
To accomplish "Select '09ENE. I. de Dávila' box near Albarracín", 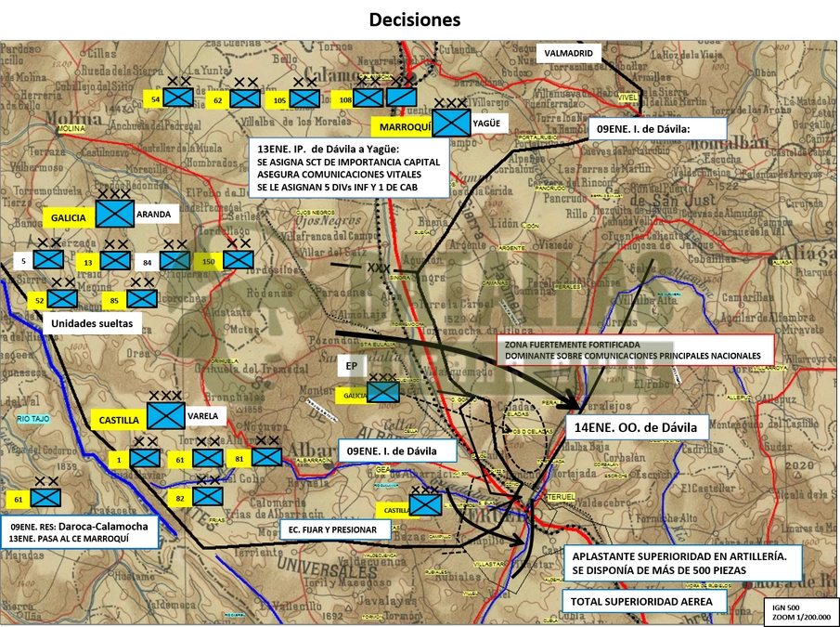I will tap(397, 451).
